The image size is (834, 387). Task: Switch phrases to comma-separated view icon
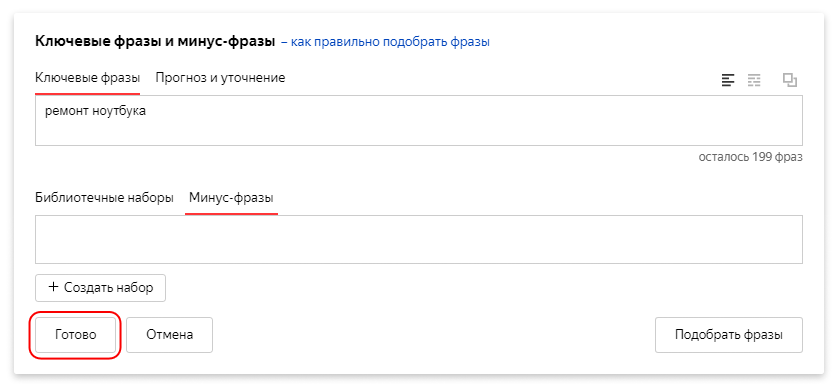point(754,80)
